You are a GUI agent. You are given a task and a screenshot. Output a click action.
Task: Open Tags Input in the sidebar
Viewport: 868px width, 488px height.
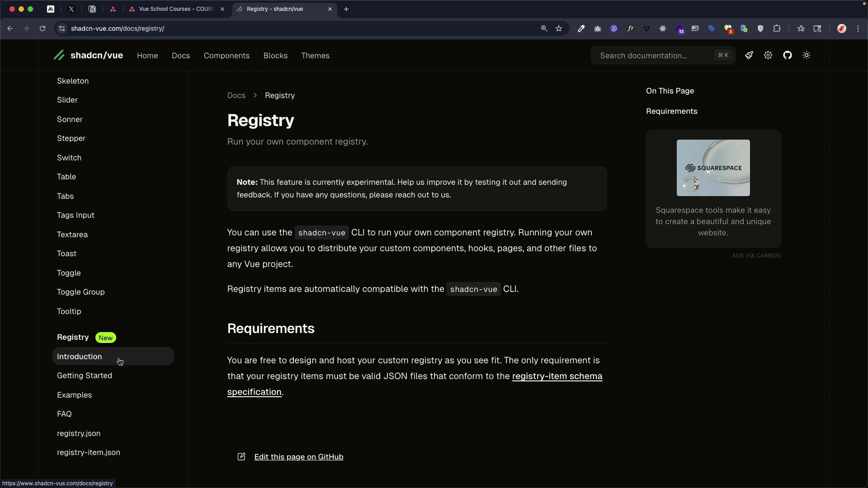tap(75, 215)
